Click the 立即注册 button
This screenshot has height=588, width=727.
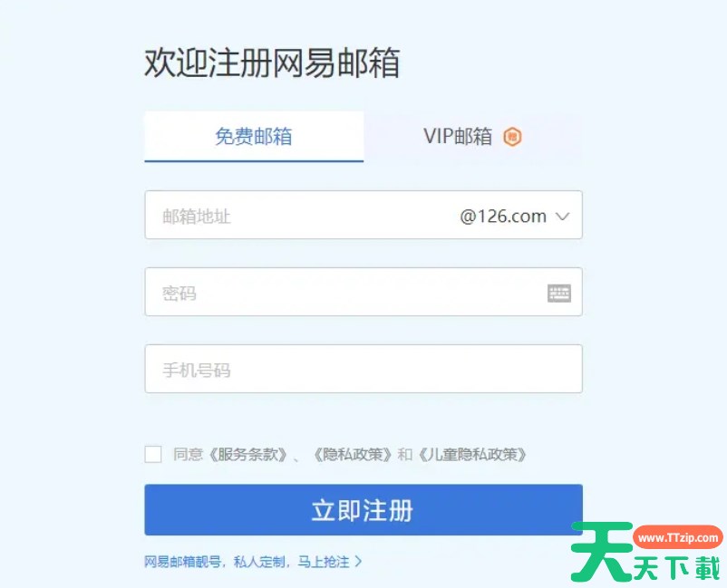click(363, 510)
